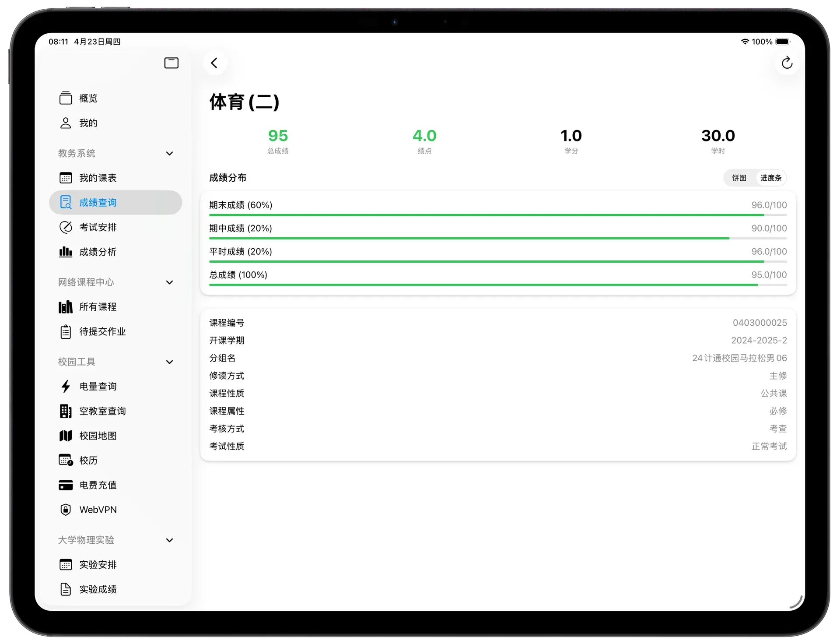Click the 所有课程 books icon

point(66,307)
